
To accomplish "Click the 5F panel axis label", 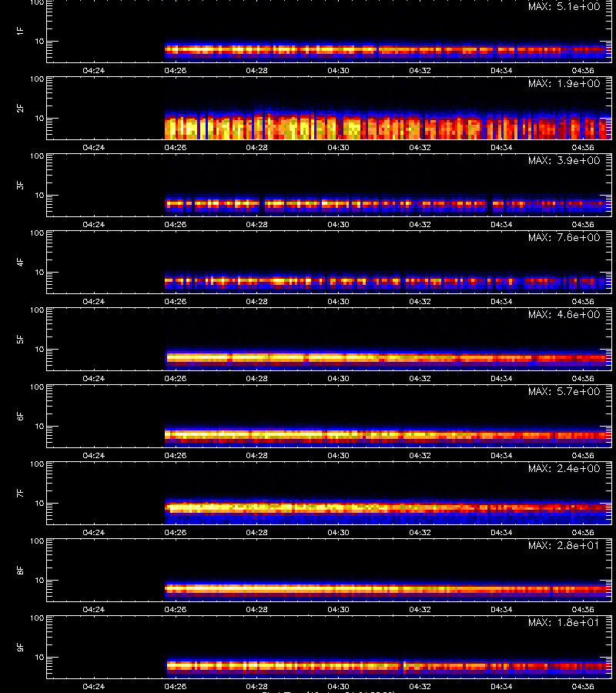I will (20, 339).
